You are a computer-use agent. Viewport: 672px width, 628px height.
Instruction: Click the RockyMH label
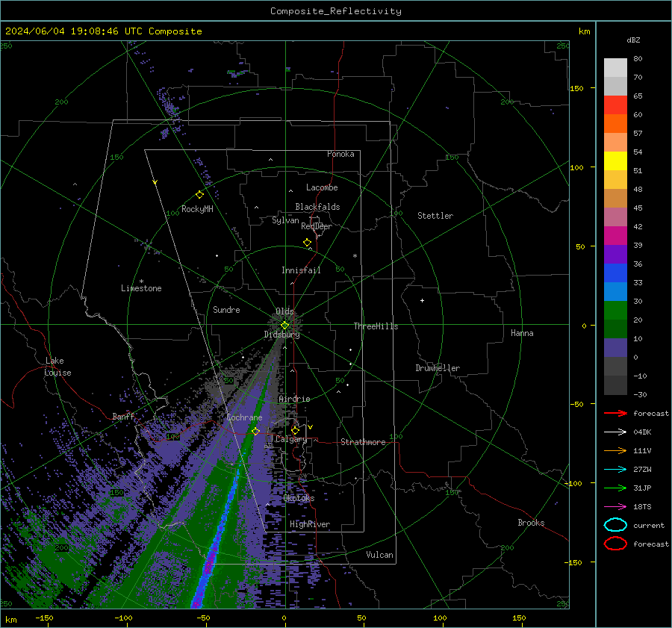[x=197, y=209]
